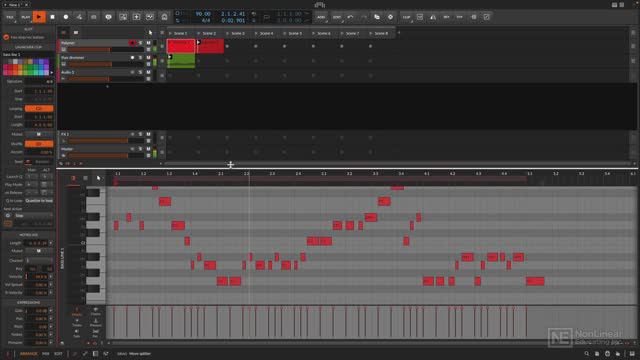640x360 pixels.
Task: Click the automation write icon next to Record
Action: tap(79, 17)
